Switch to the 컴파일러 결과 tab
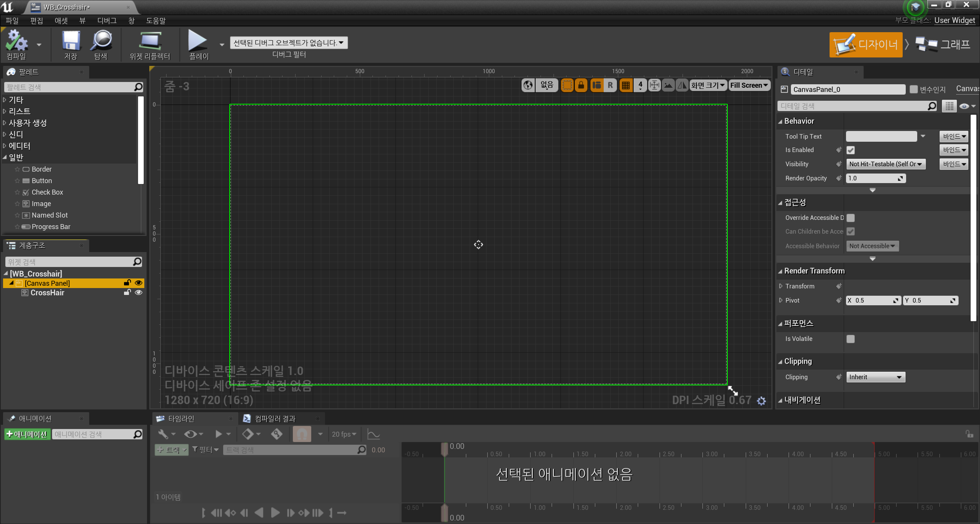Image resolution: width=980 pixels, height=524 pixels. point(275,419)
